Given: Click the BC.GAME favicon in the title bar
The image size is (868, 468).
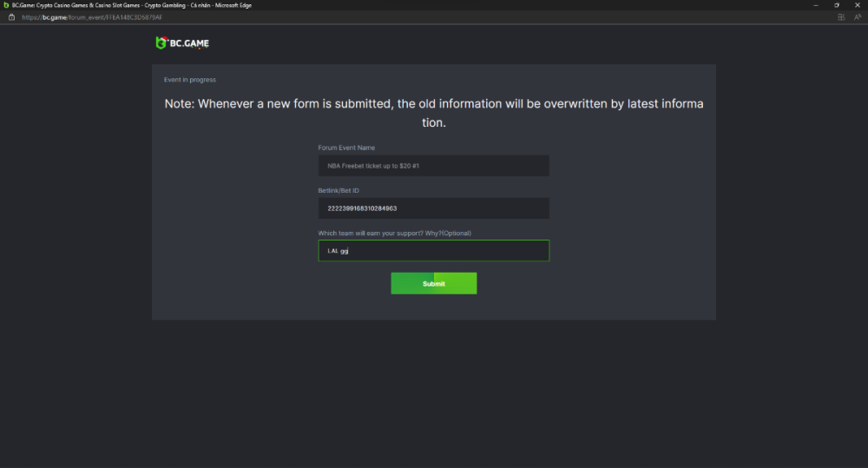Looking at the screenshot, I should point(6,5).
